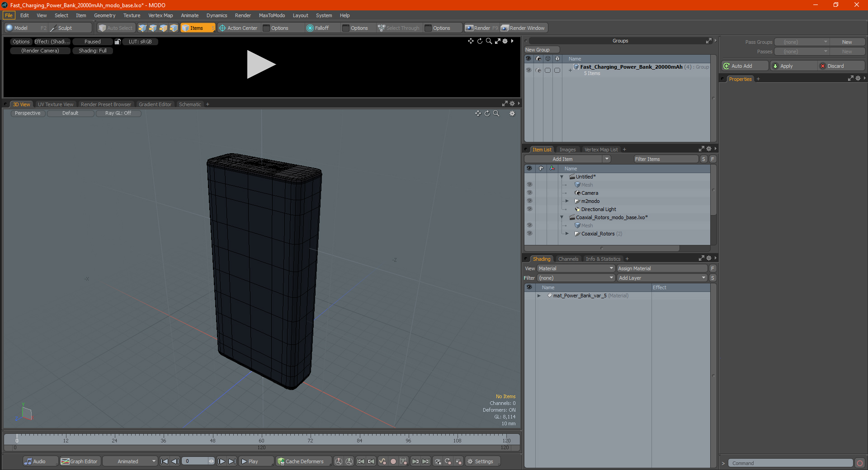Expand the mat_Power_Bank_var_5 material
Viewport: 868px width, 470px height.
[539, 296]
